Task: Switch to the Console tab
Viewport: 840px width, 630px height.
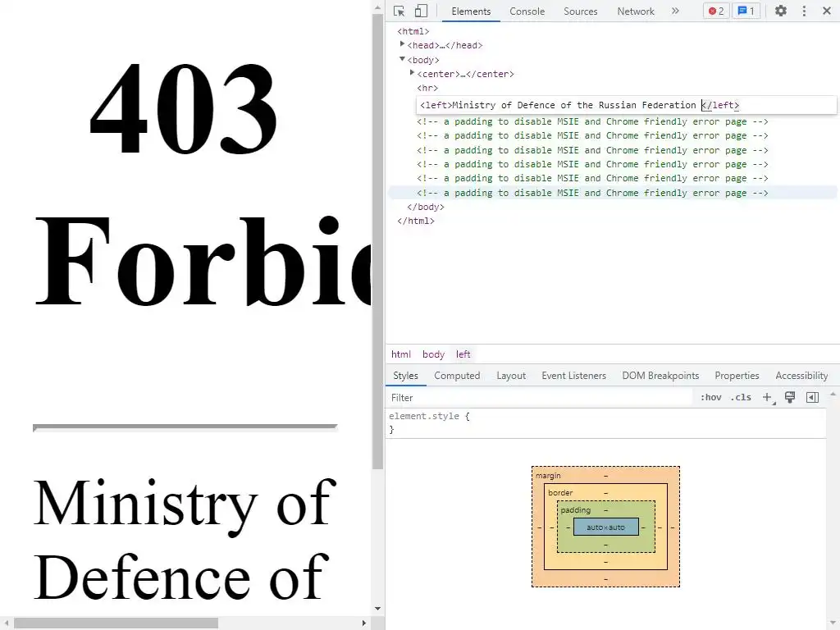Action: (527, 11)
